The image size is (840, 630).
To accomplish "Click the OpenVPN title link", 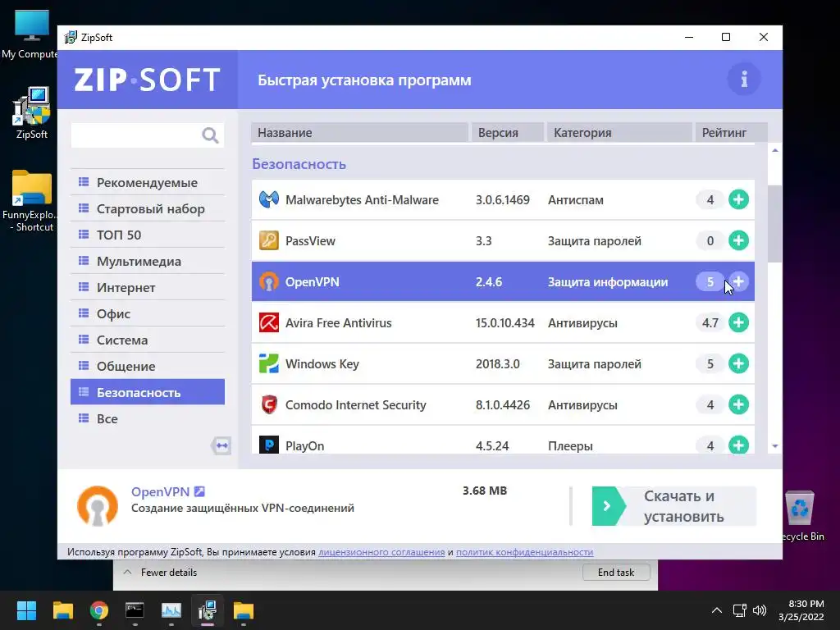I will click(x=160, y=491).
